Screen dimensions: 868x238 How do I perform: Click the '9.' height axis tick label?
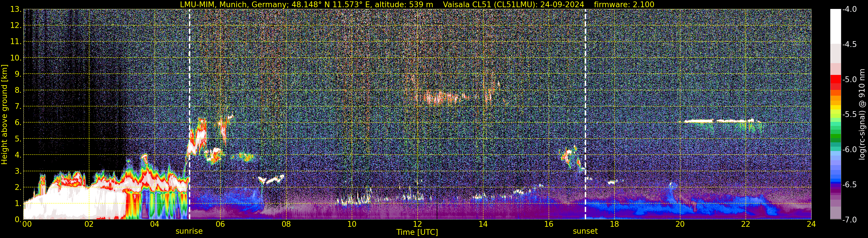pos(18,74)
